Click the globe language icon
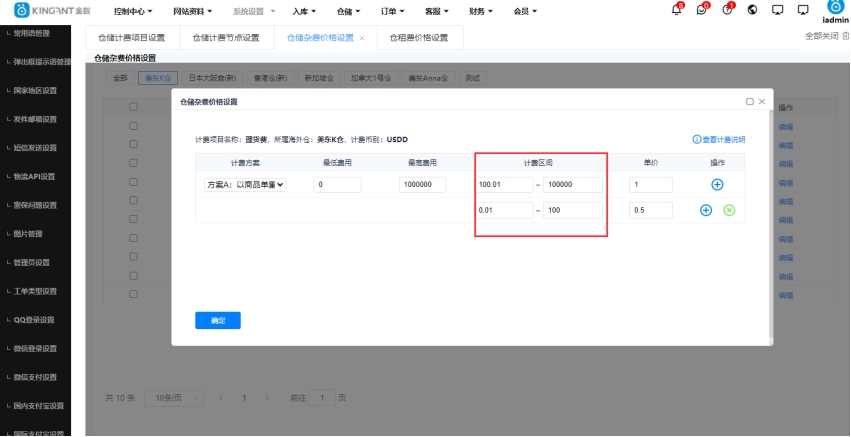 752,10
